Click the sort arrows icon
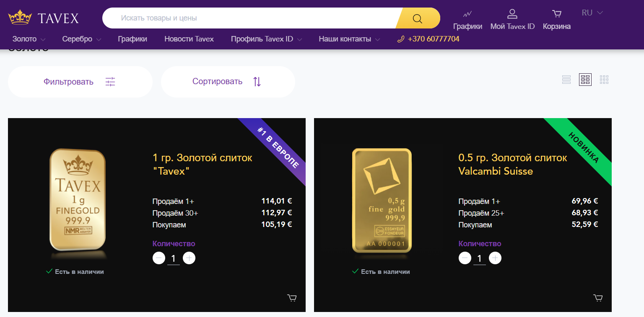This screenshot has width=644, height=317. click(x=257, y=82)
